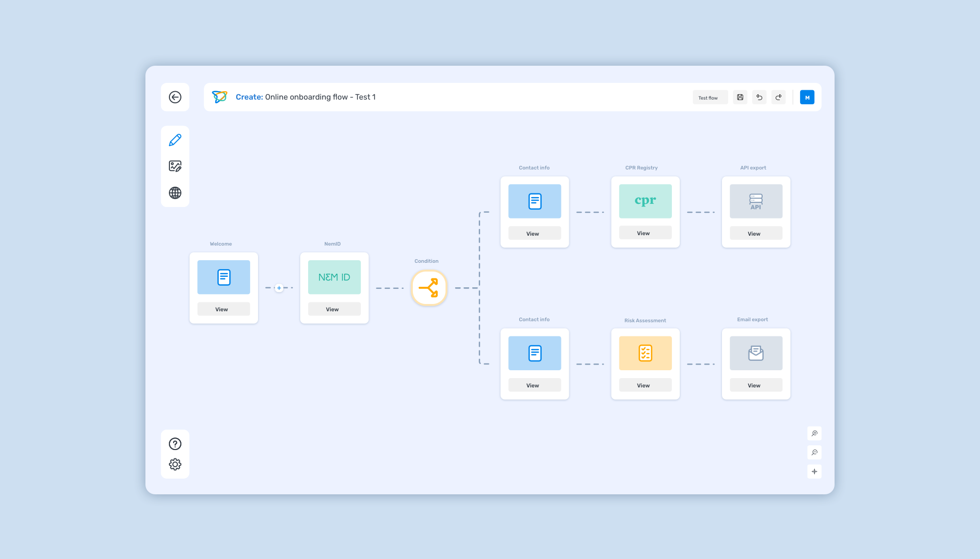
Task: Open the settings gear icon
Action: pyautogui.click(x=175, y=464)
